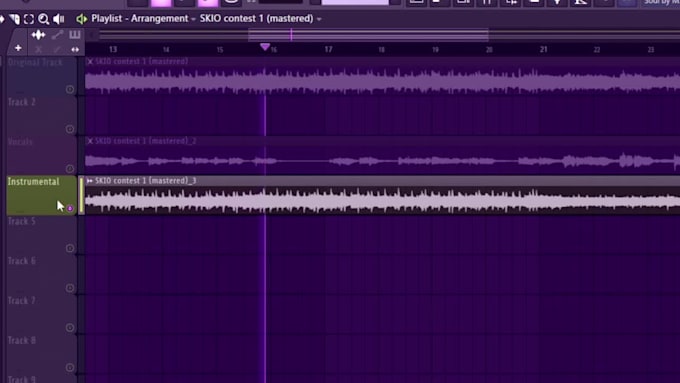Select the Track 8 header
Viewport: 680px width, 383px height.
(x=41, y=355)
